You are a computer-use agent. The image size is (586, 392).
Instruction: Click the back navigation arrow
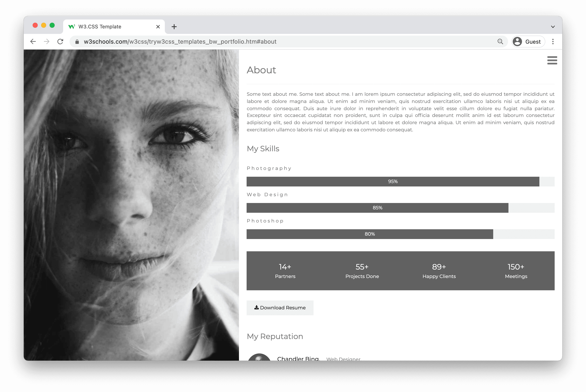pyautogui.click(x=33, y=42)
